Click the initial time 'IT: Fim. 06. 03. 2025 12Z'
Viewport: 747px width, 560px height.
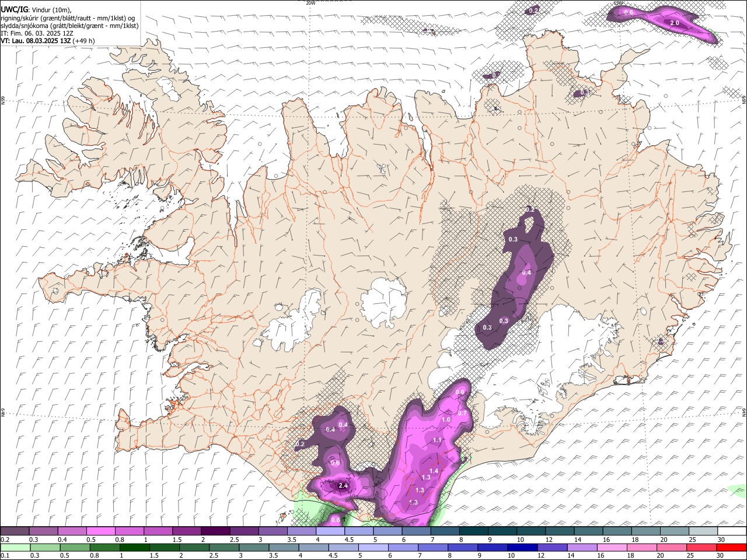pyautogui.click(x=37, y=33)
